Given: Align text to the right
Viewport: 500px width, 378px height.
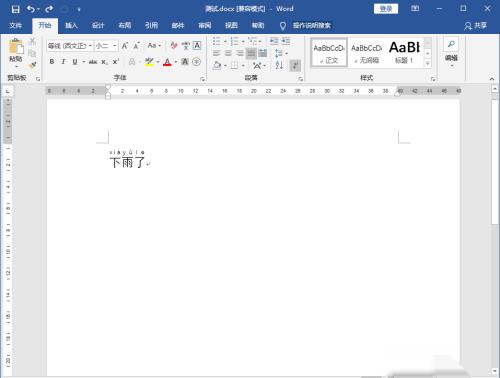Looking at the screenshot, I should pyautogui.click(x=240, y=53).
